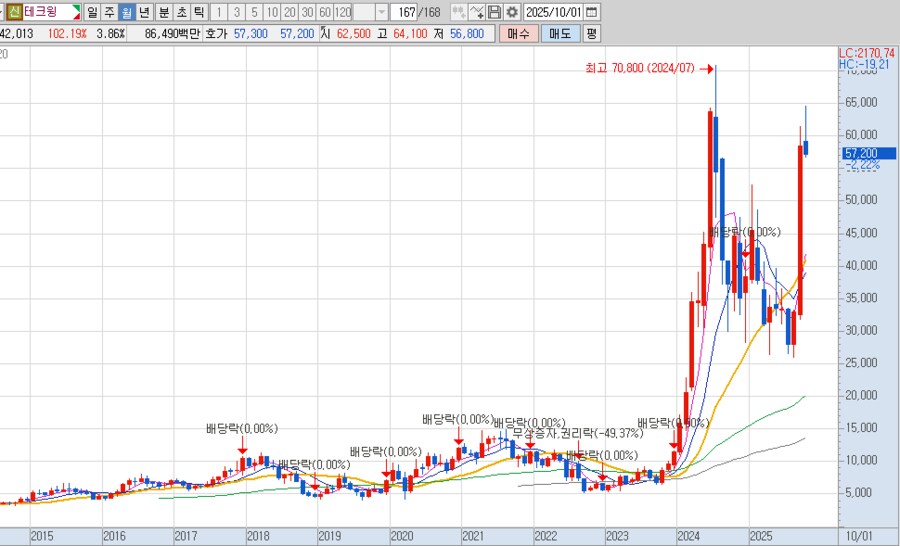Switch to weekly (주) chart period
Image resolution: width=900 pixels, height=546 pixels.
[x=109, y=12]
